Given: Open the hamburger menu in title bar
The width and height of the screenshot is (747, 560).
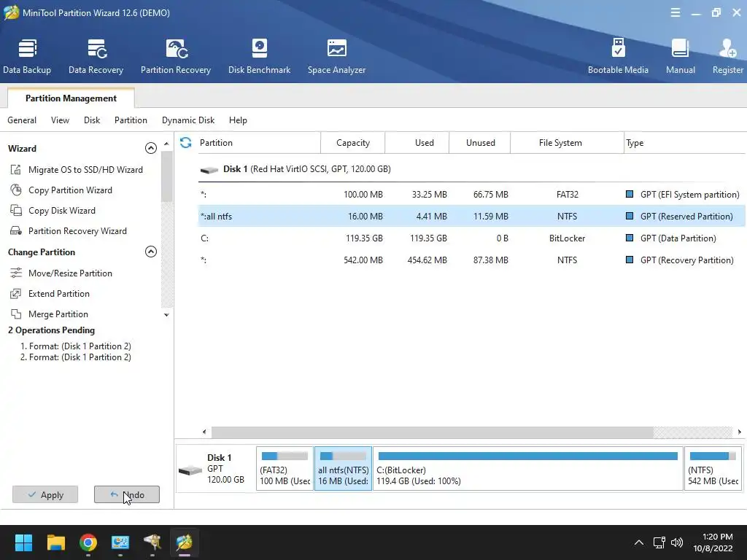Looking at the screenshot, I should [x=675, y=13].
